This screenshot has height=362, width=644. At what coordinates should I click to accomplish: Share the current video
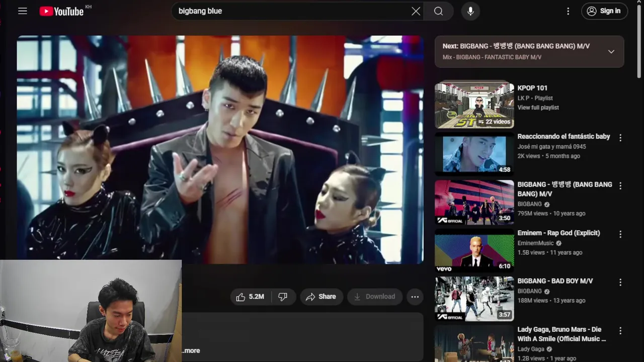pos(321,297)
